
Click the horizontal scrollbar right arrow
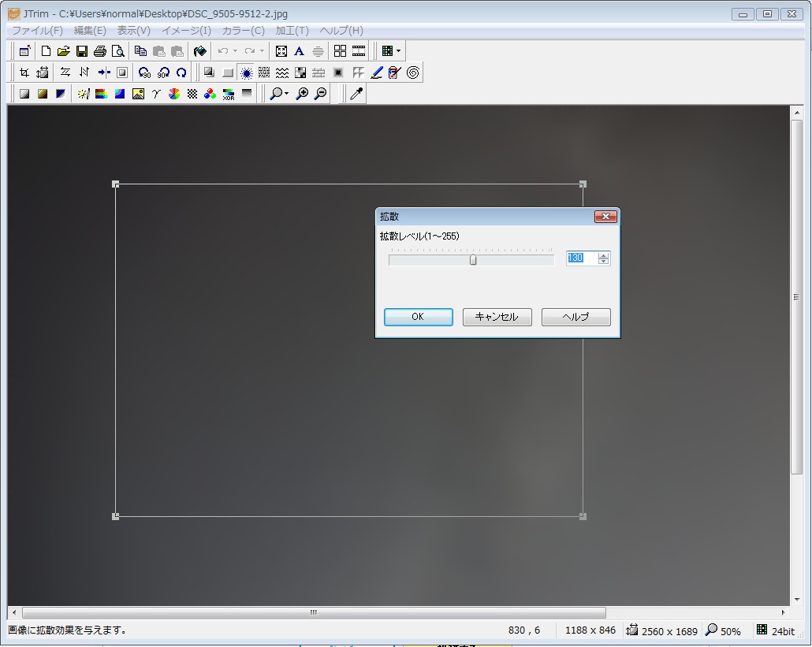coord(783,612)
